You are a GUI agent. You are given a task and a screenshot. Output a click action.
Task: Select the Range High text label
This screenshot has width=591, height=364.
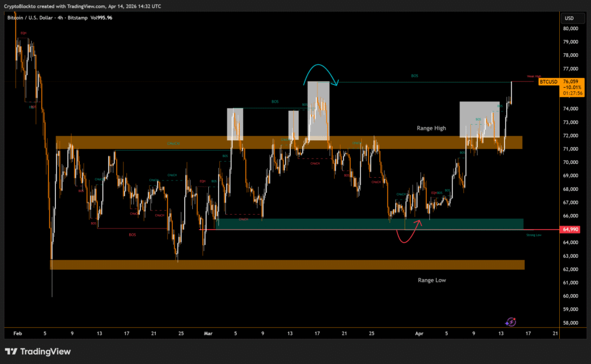click(432, 128)
